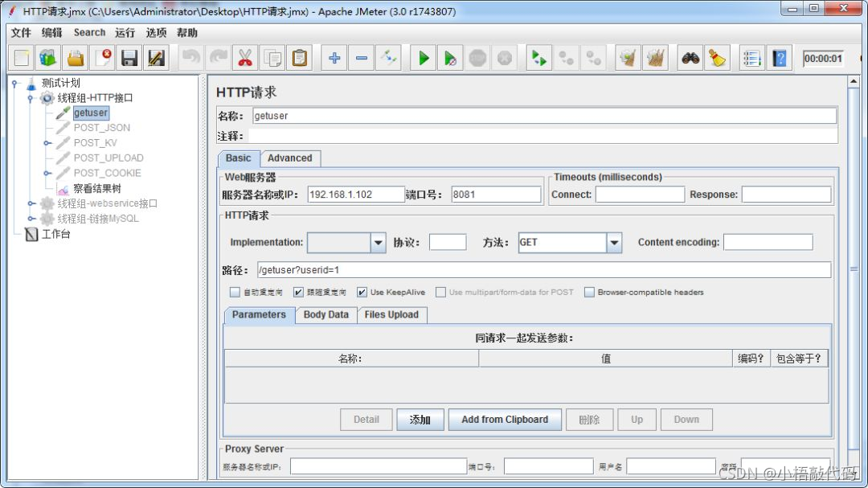This screenshot has height=488, width=868.
Task: Click the Add from Clipboard button
Action: pyautogui.click(x=505, y=420)
